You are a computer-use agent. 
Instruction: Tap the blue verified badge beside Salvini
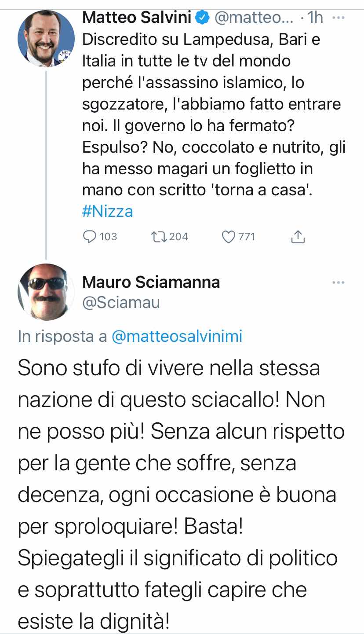coord(202,18)
